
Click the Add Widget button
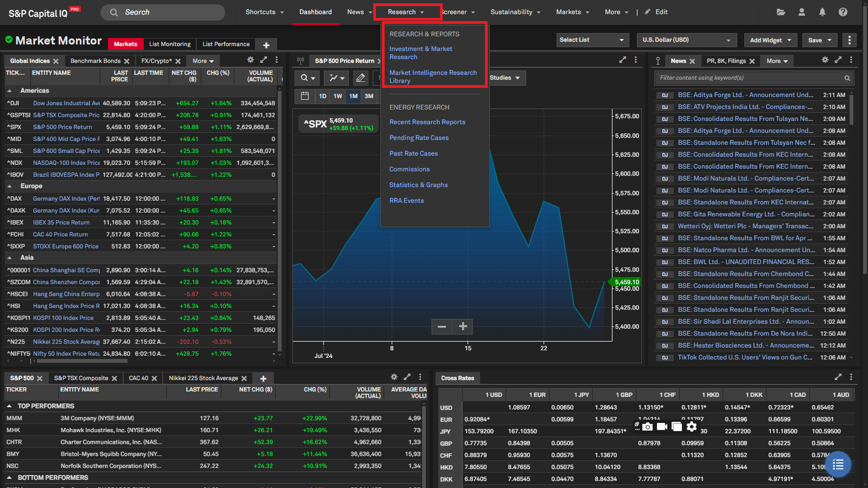(x=770, y=40)
